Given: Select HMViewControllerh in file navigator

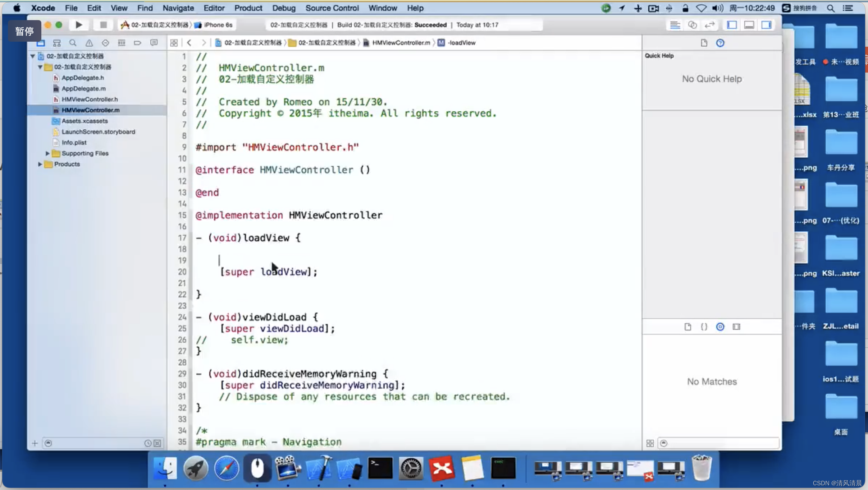Looking at the screenshot, I should pos(90,99).
